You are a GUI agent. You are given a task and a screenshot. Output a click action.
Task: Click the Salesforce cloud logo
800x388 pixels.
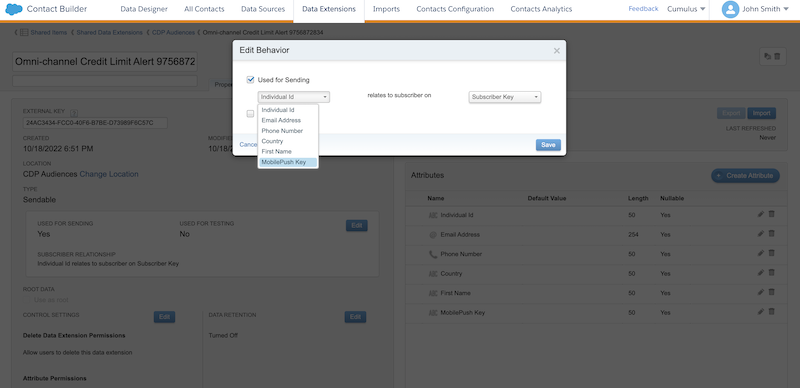(x=14, y=9)
